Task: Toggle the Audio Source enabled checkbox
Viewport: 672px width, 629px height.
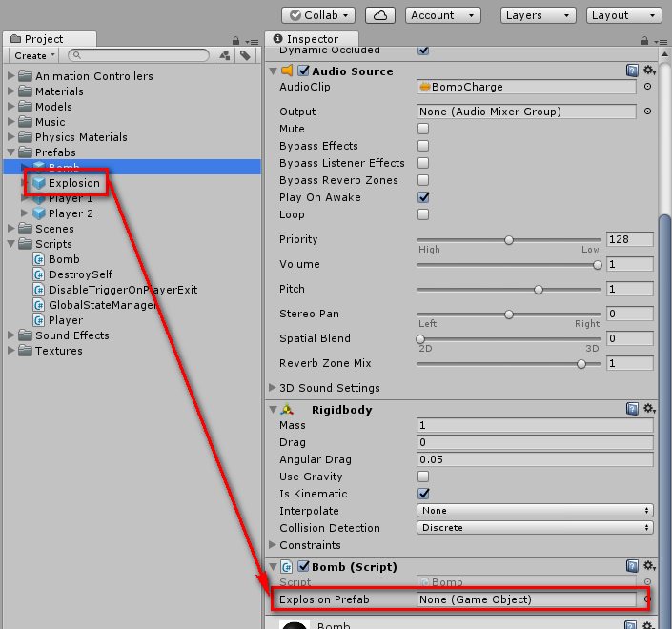Action: click(x=303, y=71)
